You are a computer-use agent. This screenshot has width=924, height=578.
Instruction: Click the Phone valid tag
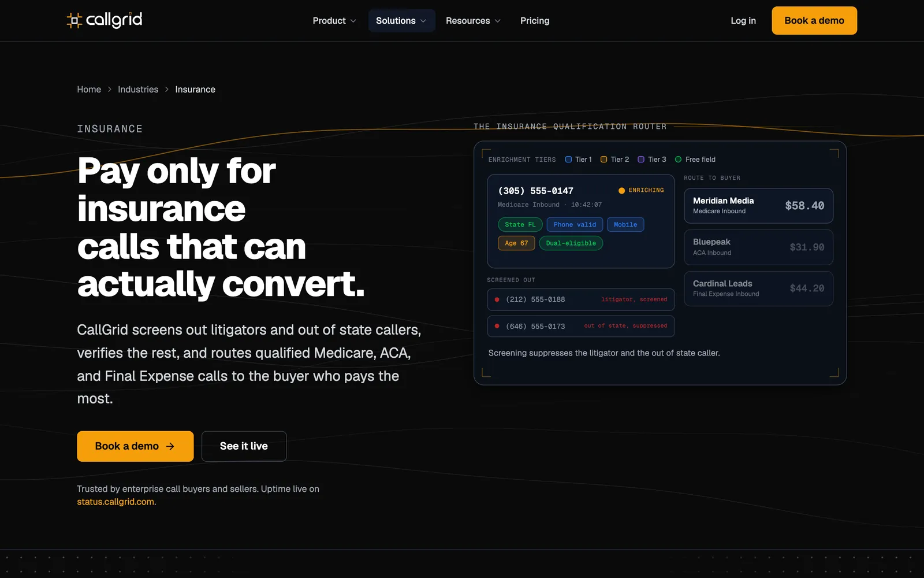tap(575, 225)
